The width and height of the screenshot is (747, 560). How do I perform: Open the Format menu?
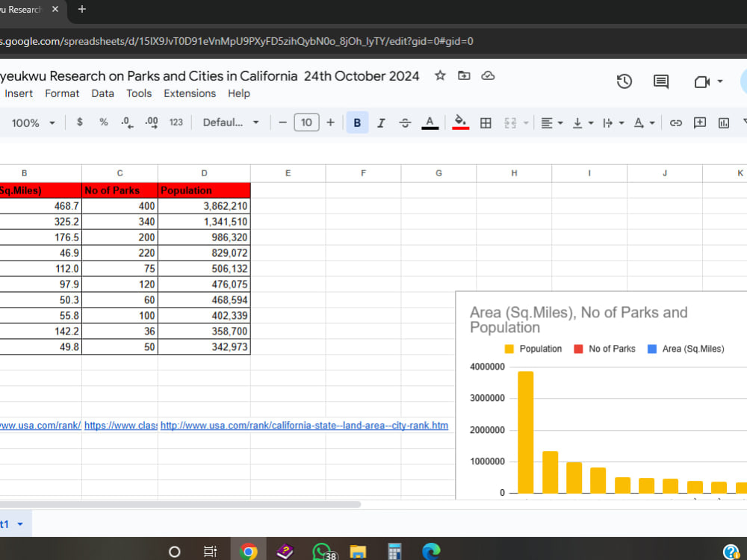pyautogui.click(x=62, y=93)
